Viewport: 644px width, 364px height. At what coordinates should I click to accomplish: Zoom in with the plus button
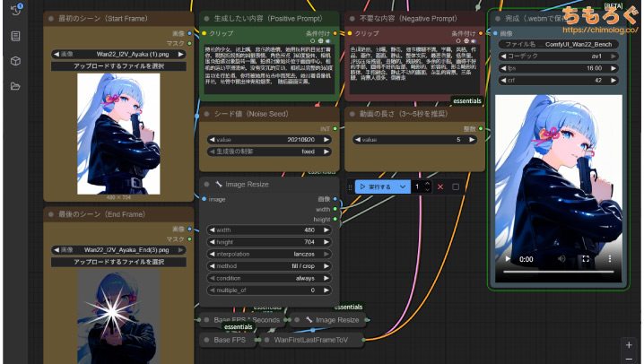[x=629, y=344]
